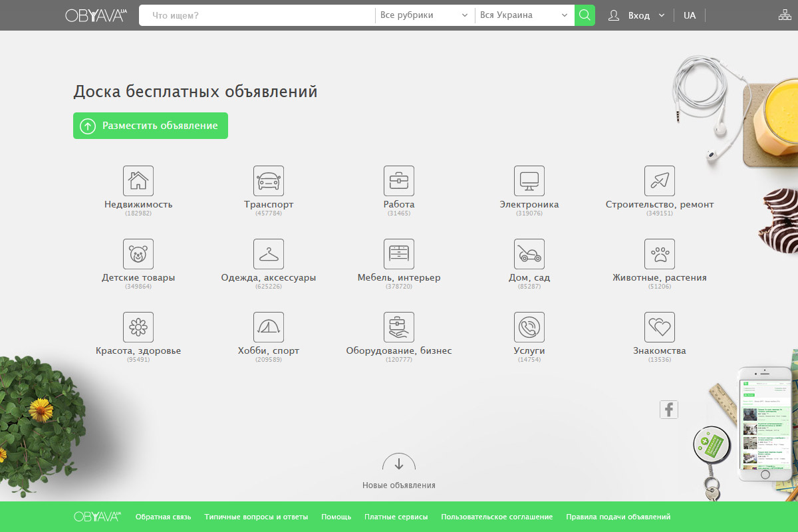The image size is (798, 532).
Task: Click the Разместить объявление button
Action: [x=150, y=126]
